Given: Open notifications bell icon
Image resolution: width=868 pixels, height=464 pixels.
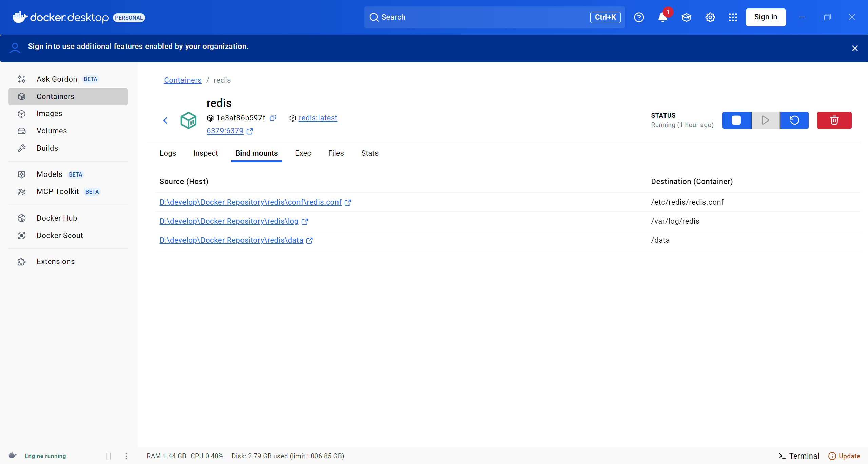Looking at the screenshot, I should [x=662, y=17].
